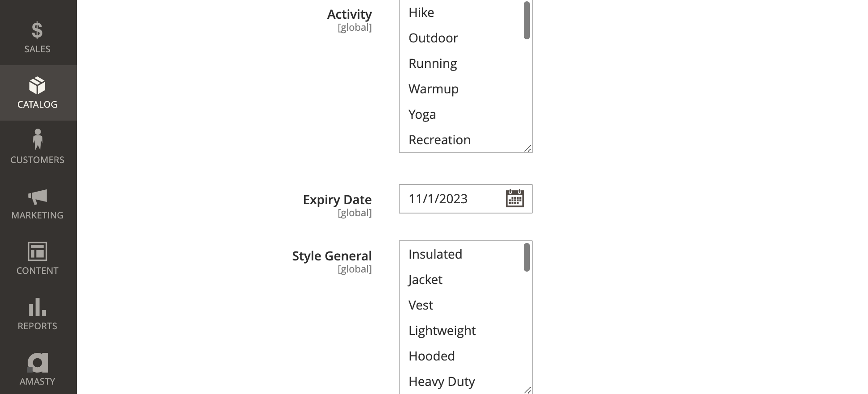Open the Amasty logo icon
Viewport: 868px width, 394px height.
[x=38, y=363]
